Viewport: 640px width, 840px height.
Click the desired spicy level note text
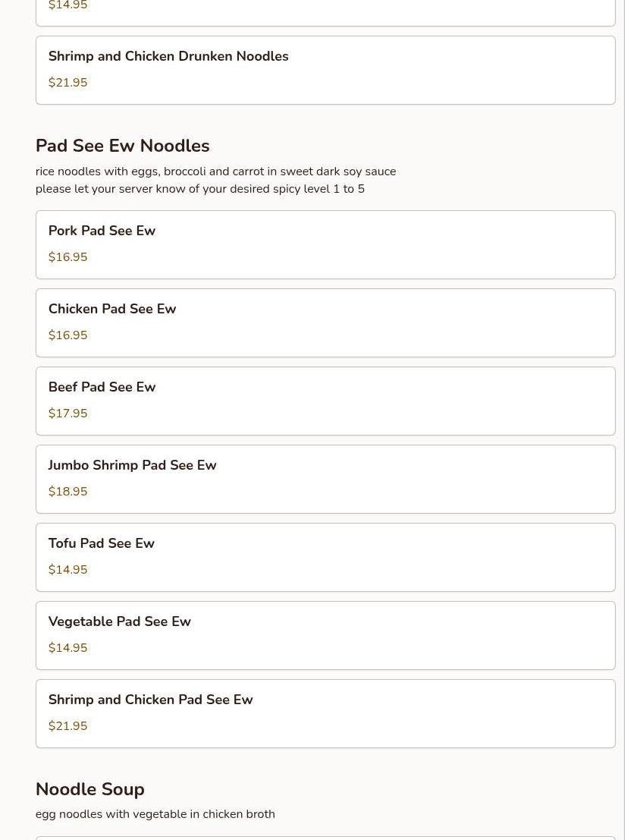[x=199, y=189]
